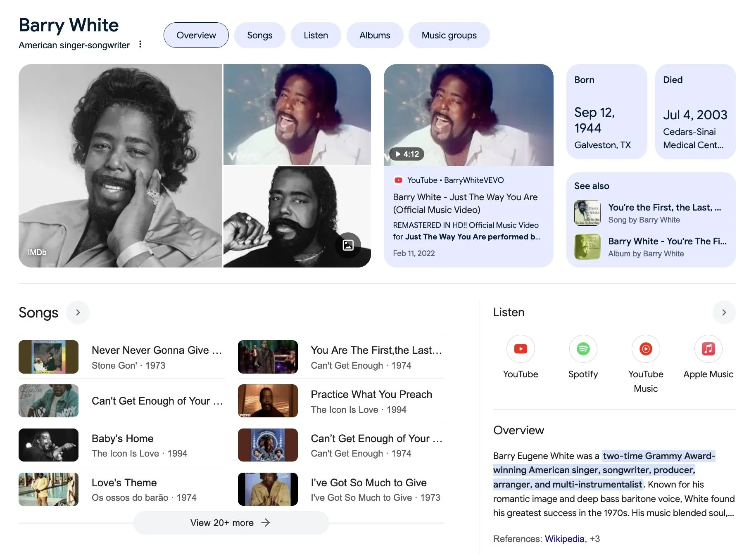Click the I've Got So Much to Give thumbnail
This screenshot has height=554, width=756.
[268, 489]
